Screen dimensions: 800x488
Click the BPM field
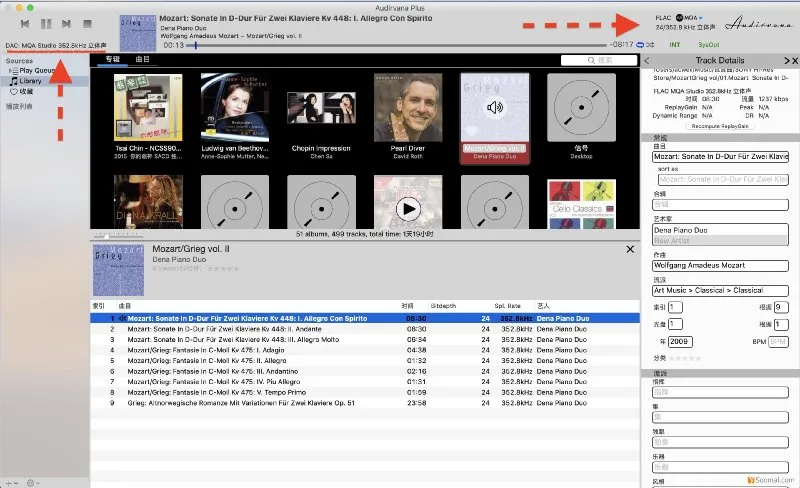coord(778,341)
